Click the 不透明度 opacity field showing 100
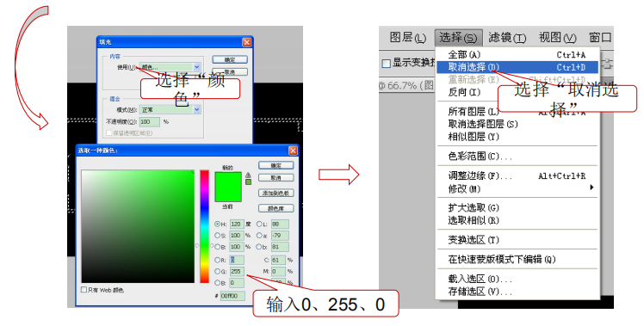This screenshot has height=326, width=644. click(x=150, y=122)
